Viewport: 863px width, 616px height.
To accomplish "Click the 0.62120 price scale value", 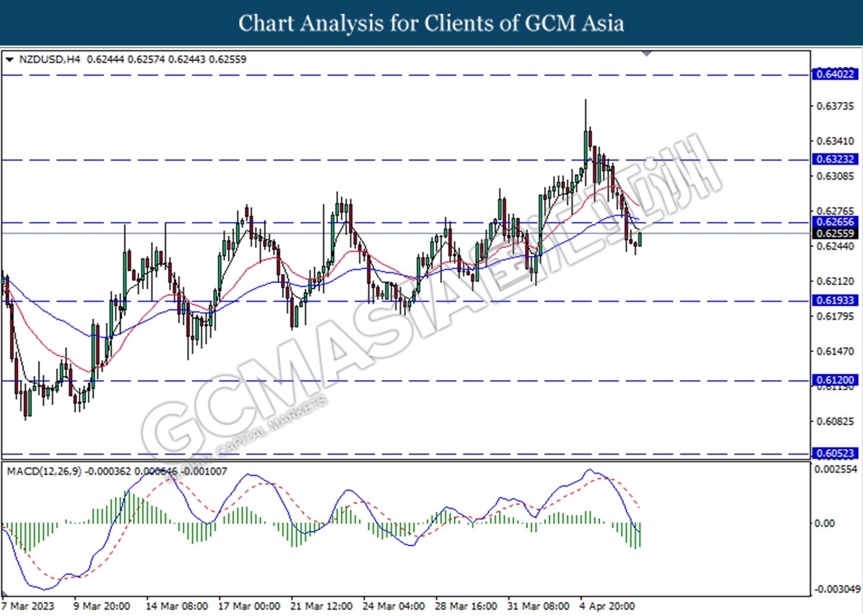I will [x=835, y=281].
